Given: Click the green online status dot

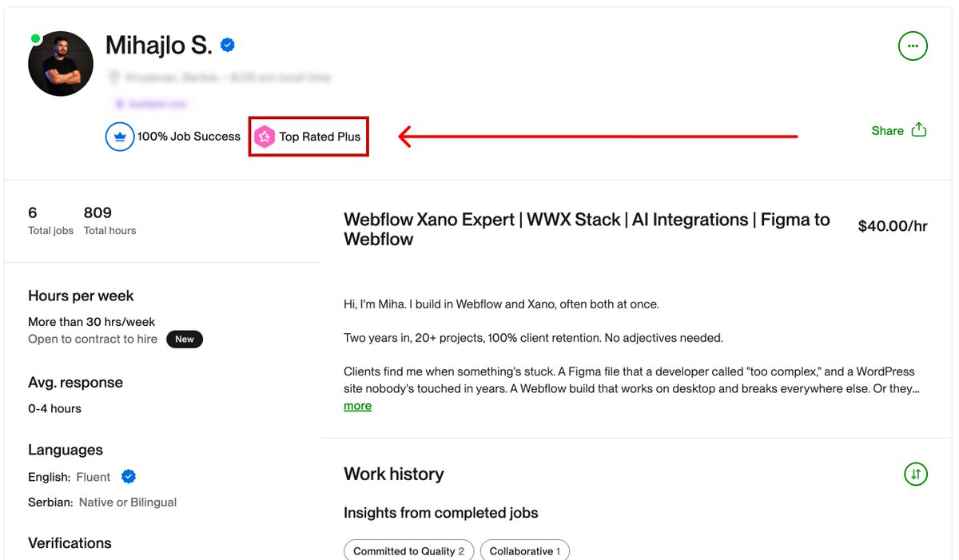Looking at the screenshot, I should point(35,38).
